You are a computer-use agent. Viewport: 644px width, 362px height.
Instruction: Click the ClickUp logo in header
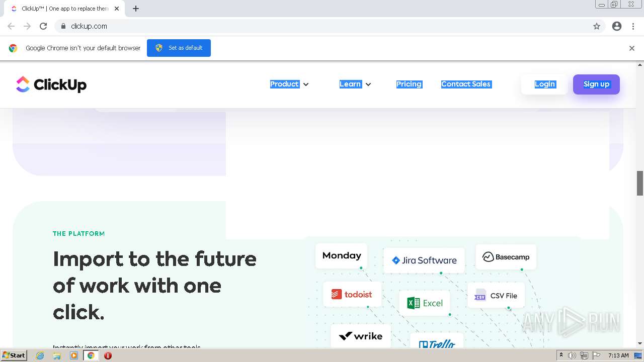click(x=51, y=84)
